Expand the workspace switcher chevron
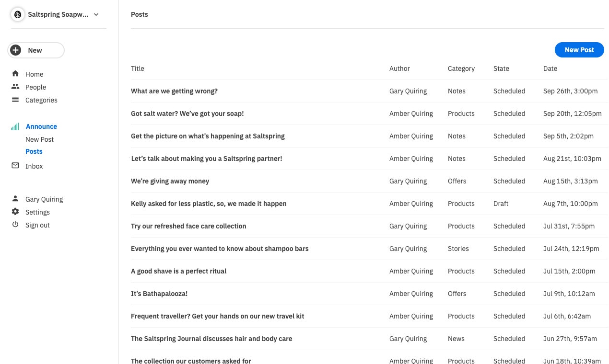The height and width of the screenshot is (364, 609). [96, 14]
